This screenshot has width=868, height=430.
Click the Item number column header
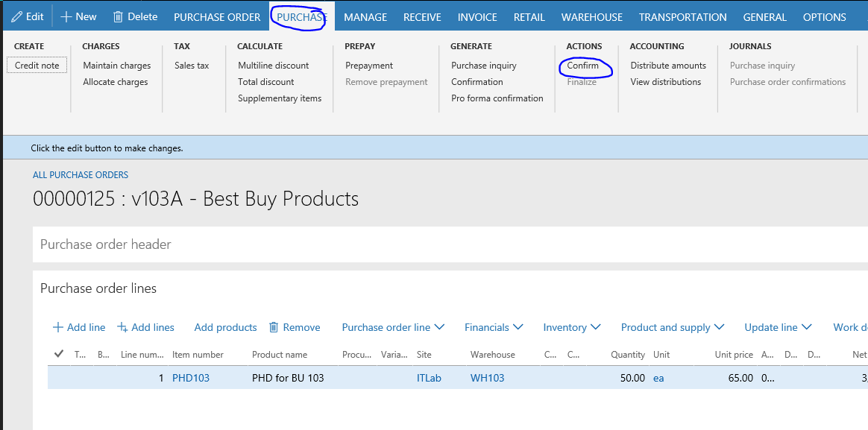198,355
